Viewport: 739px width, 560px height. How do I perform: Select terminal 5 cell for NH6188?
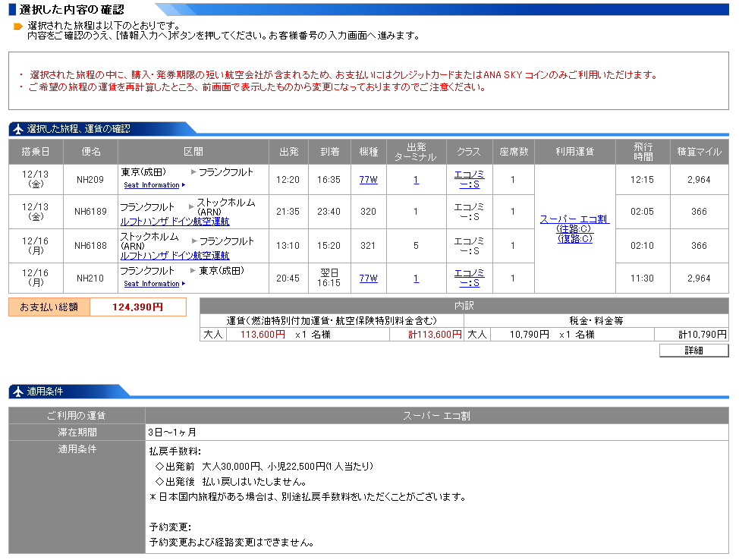coord(416,246)
